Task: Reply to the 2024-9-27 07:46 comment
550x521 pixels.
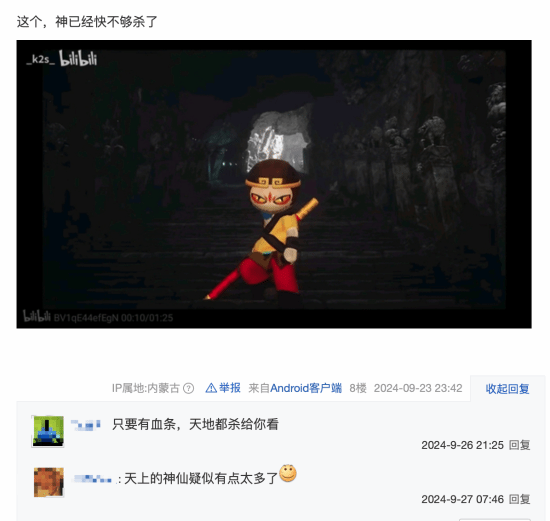Action: click(519, 499)
